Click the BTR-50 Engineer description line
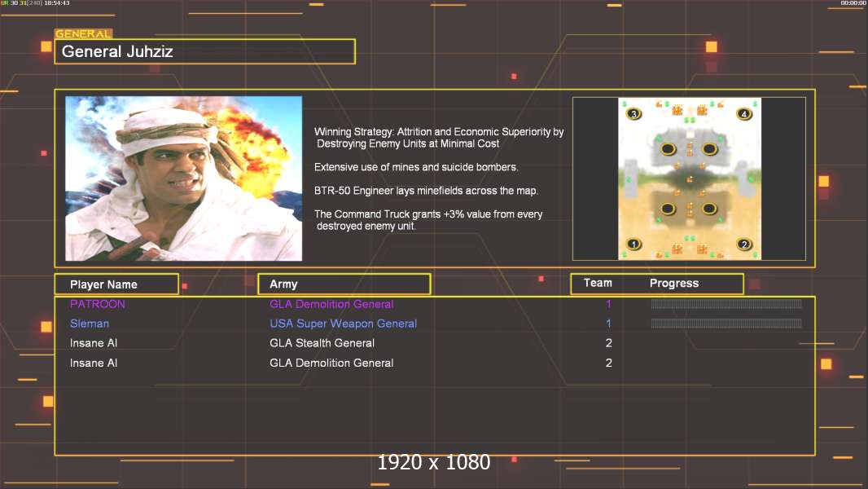 (426, 191)
